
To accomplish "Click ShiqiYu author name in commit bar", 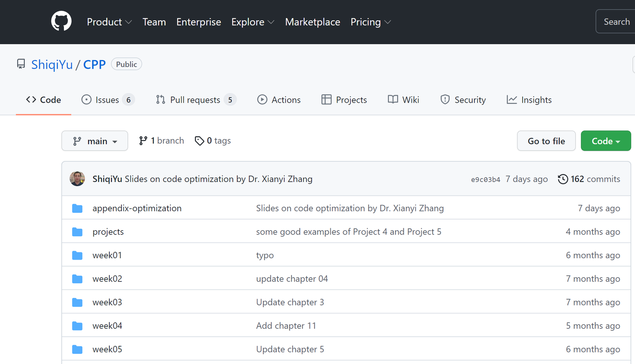I will click(x=107, y=179).
